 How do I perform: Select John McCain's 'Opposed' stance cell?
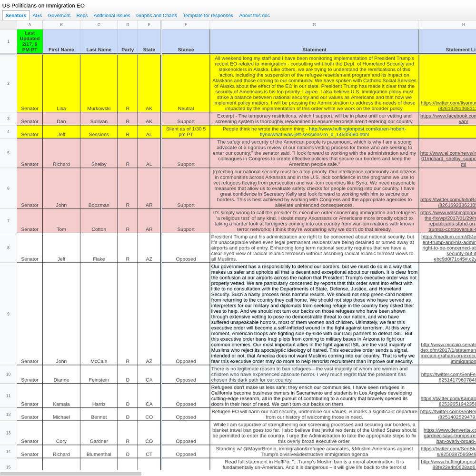pyautogui.click(x=186, y=314)
